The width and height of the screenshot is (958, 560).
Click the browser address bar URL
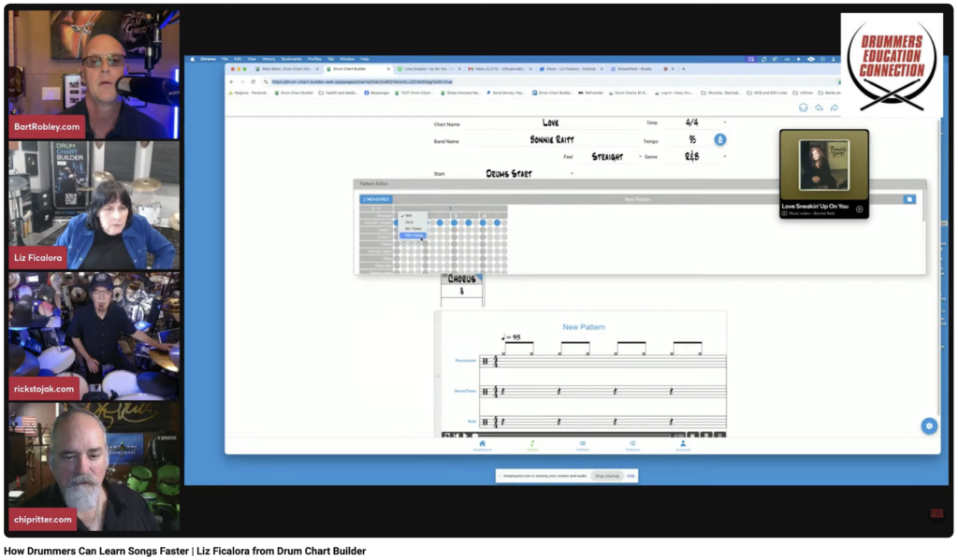pos(362,82)
